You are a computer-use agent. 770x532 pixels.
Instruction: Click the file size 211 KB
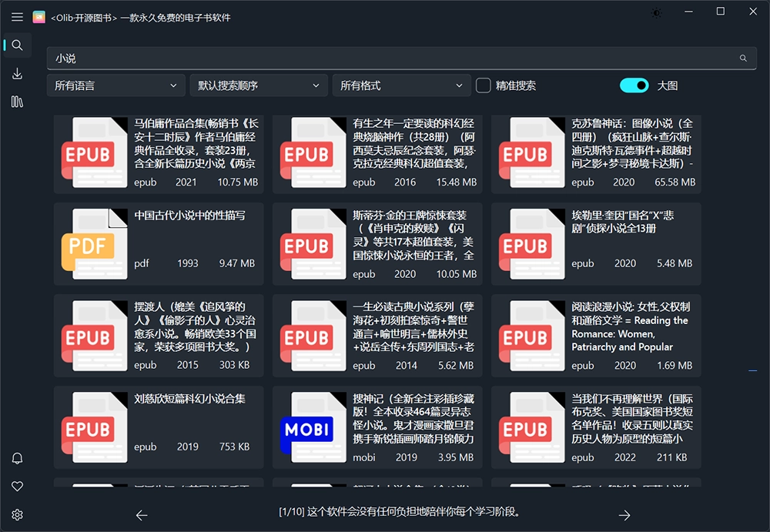pos(671,457)
